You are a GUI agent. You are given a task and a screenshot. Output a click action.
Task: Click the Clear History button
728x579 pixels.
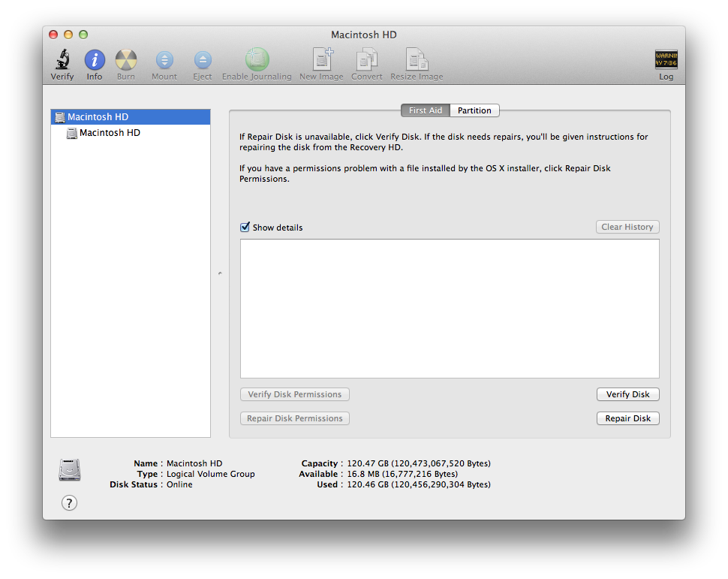[627, 227]
